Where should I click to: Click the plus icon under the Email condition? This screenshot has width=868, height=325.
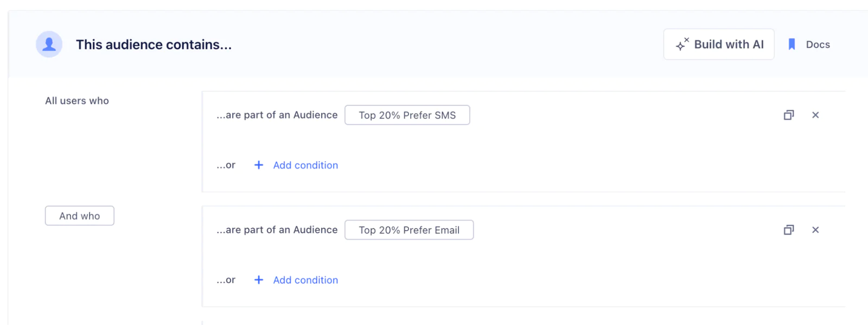(x=259, y=280)
